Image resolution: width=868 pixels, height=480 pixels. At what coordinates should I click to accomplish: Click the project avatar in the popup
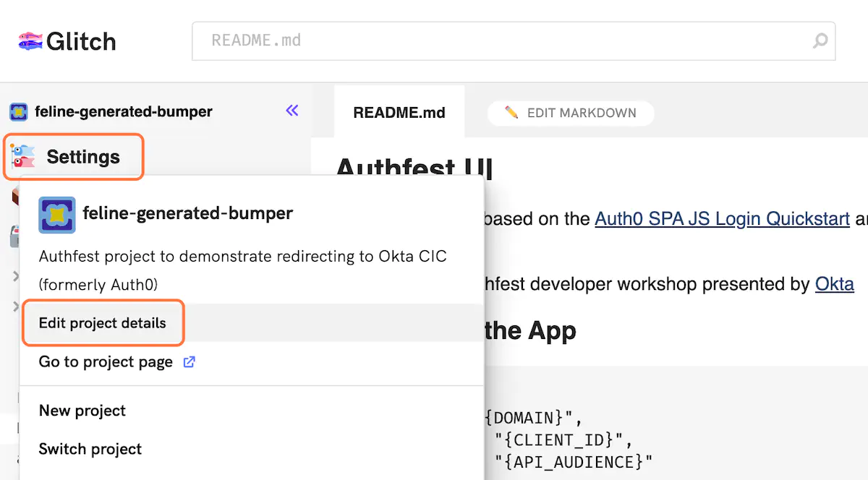pos(56,215)
